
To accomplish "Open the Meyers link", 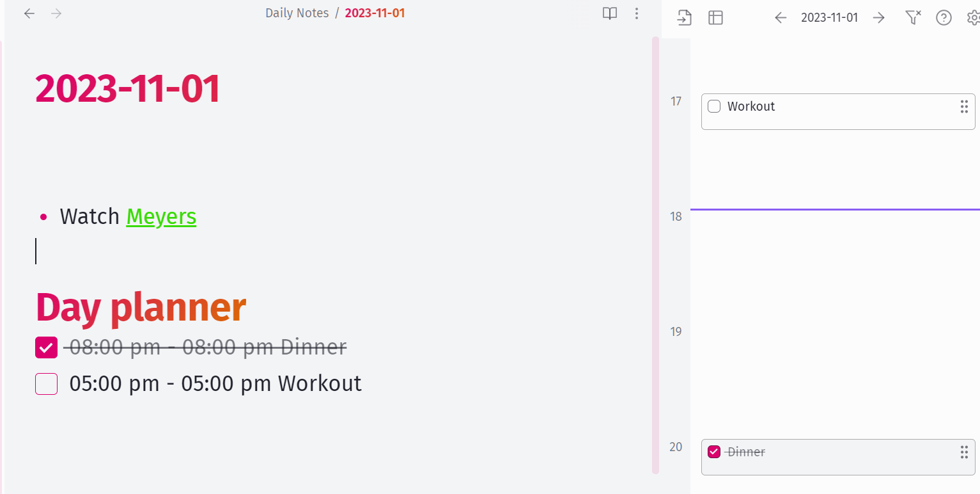I will (x=161, y=216).
